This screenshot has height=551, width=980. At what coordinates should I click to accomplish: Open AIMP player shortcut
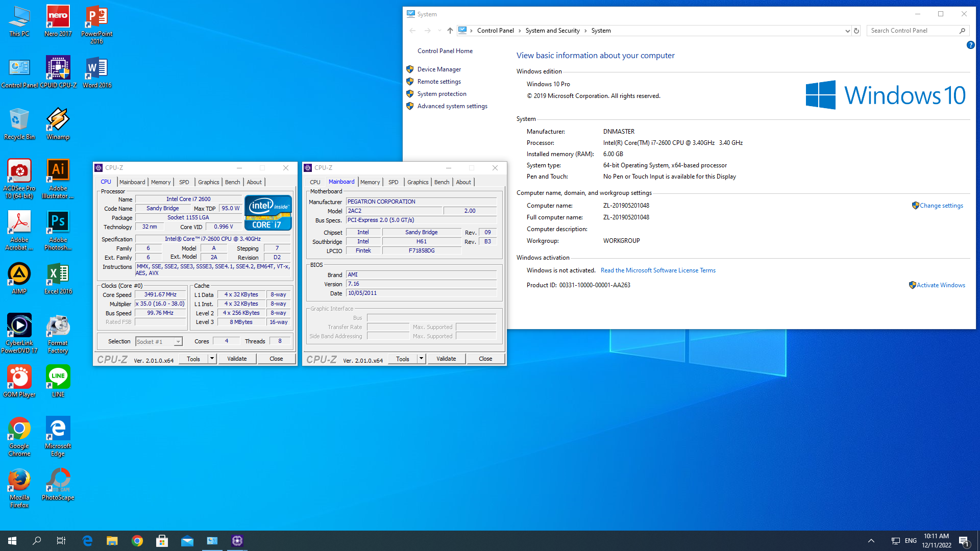click(19, 279)
